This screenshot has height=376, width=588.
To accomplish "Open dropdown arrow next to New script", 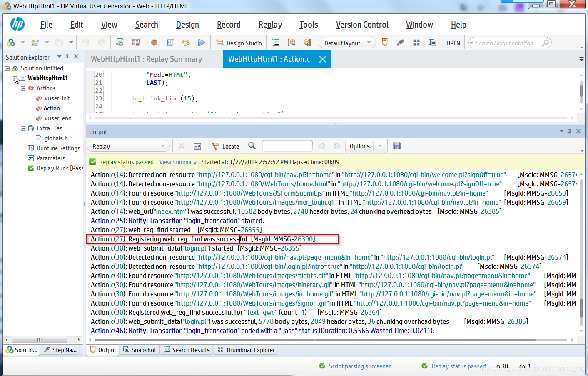I will pyautogui.click(x=47, y=43).
